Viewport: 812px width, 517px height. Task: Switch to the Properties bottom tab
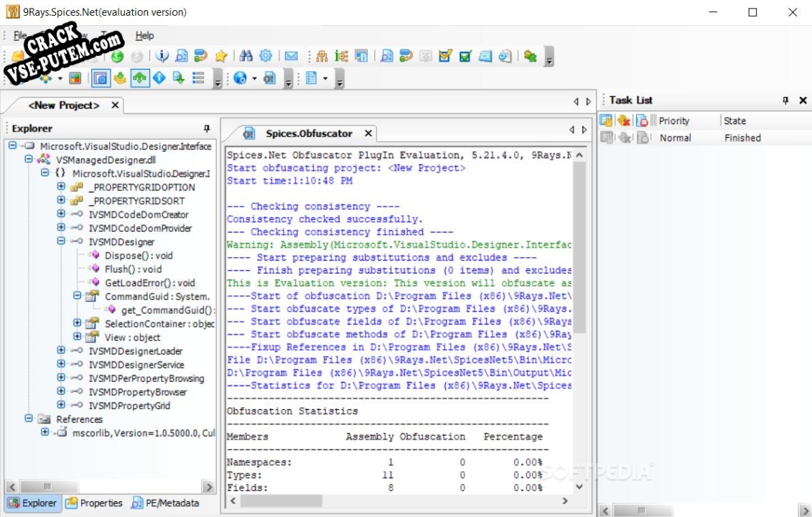(94, 503)
